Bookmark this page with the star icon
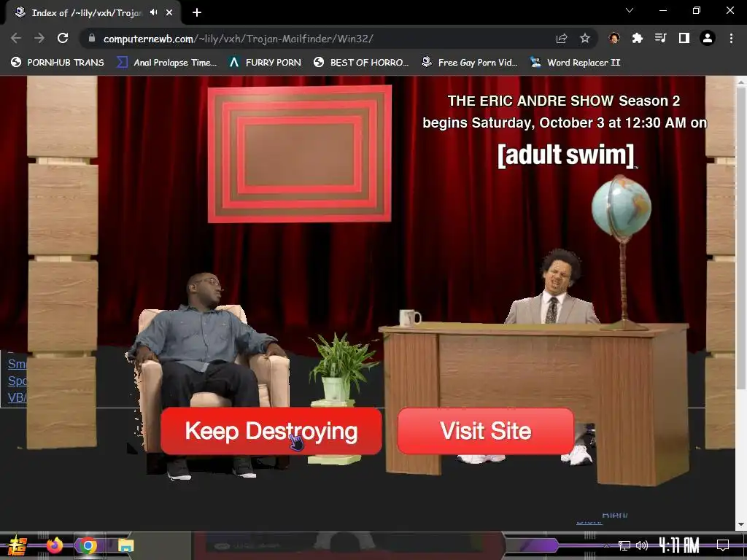This screenshot has height=560, width=747. pos(585,38)
